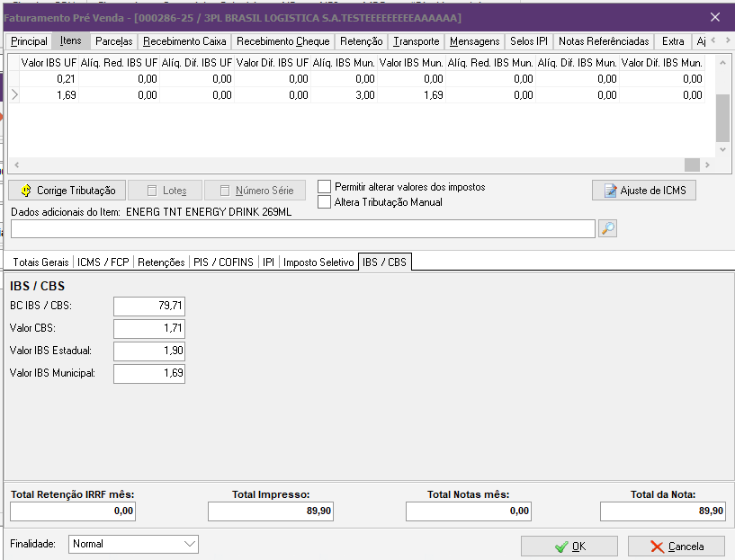Click the Alíq. Dif. IBS UF column header
Image resolution: width=735 pixels, height=560 pixels.
(197, 63)
